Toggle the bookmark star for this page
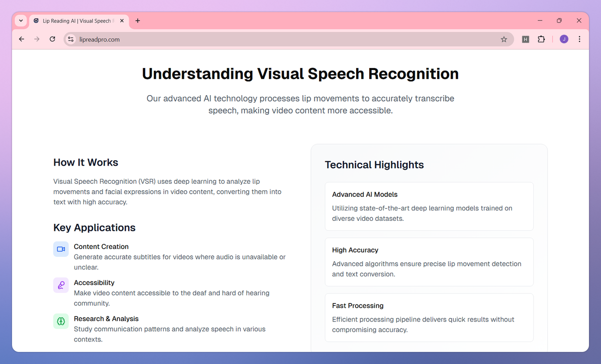The height and width of the screenshot is (364, 601). pos(504,39)
